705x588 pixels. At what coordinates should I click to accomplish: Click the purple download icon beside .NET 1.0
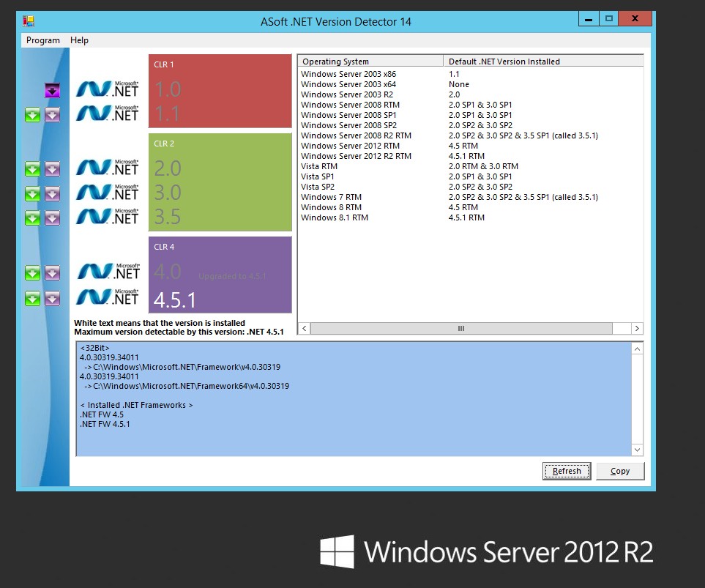click(52, 90)
